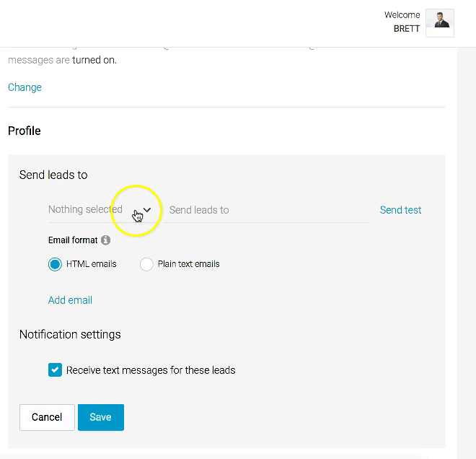476x459 pixels.
Task: Choose the Plain text emails radio button
Action: coord(146,264)
